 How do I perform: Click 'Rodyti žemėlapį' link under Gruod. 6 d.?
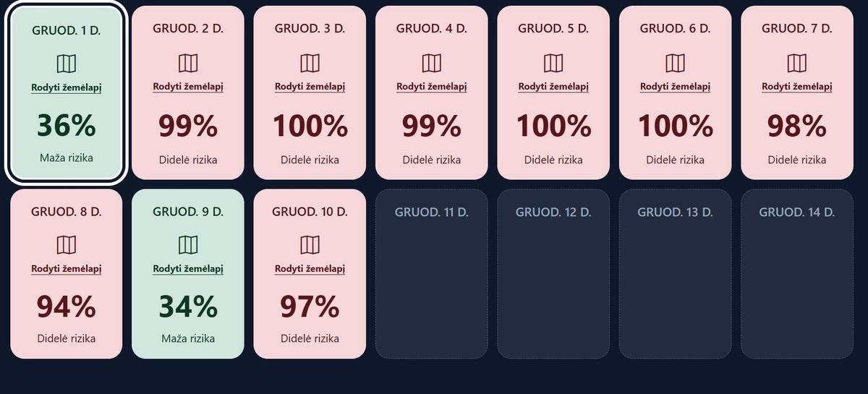coord(675,87)
